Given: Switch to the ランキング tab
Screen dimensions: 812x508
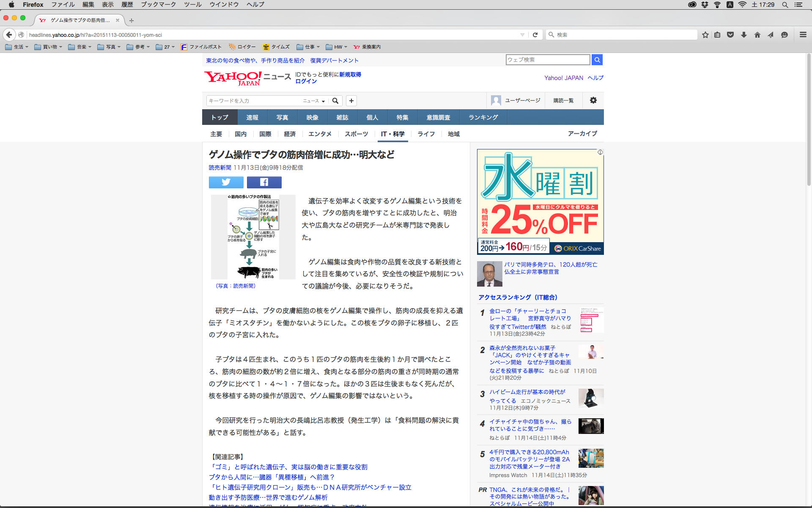Looking at the screenshot, I should [483, 117].
